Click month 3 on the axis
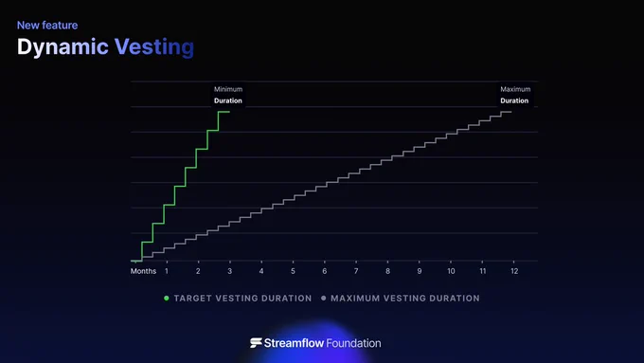644x363 pixels. pos(229,271)
